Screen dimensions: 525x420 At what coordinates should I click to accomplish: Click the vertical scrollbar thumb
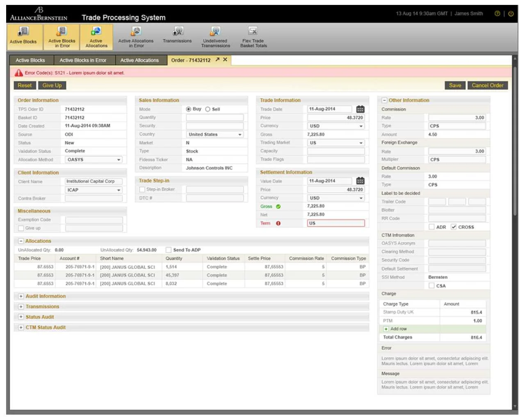[515, 142]
